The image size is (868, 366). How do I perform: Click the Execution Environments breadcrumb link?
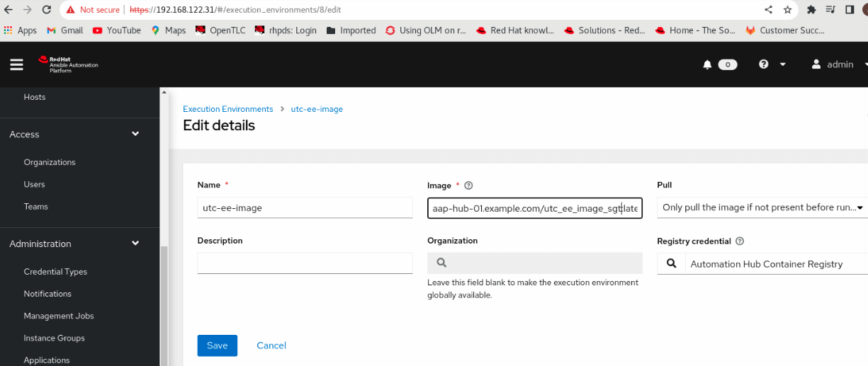pos(227,109)
